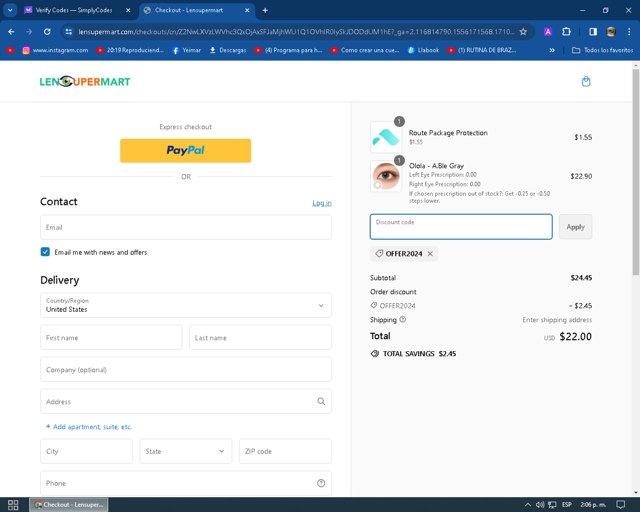
Task: Show more bookmarks with the double chevron
Action: (552, 50)
